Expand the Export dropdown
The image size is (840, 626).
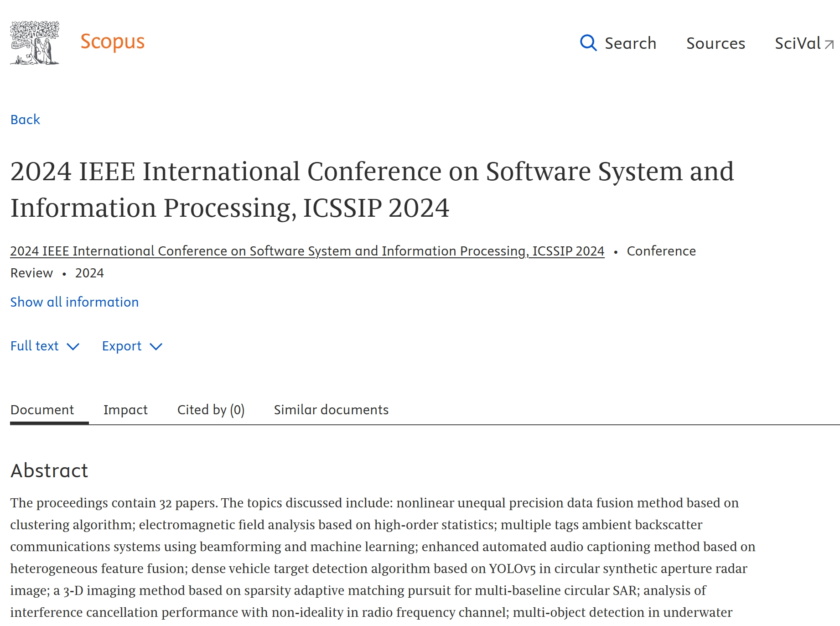pos(132,346)
